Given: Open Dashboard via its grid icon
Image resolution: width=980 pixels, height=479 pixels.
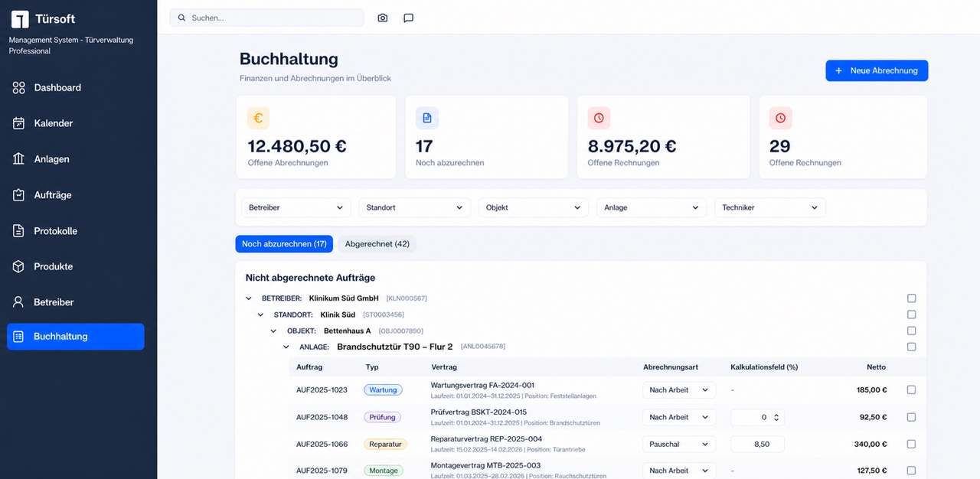Looking at the screenshot, I should (x=19, y=88).
